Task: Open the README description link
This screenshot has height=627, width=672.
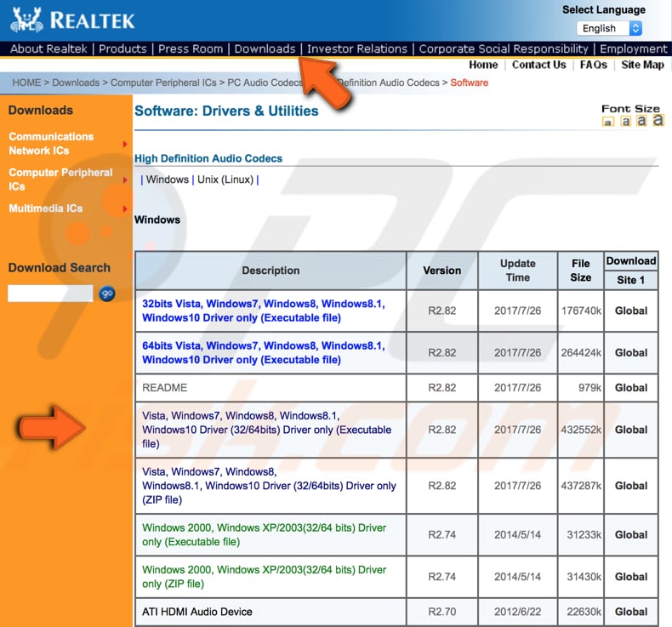Action: 164,388
